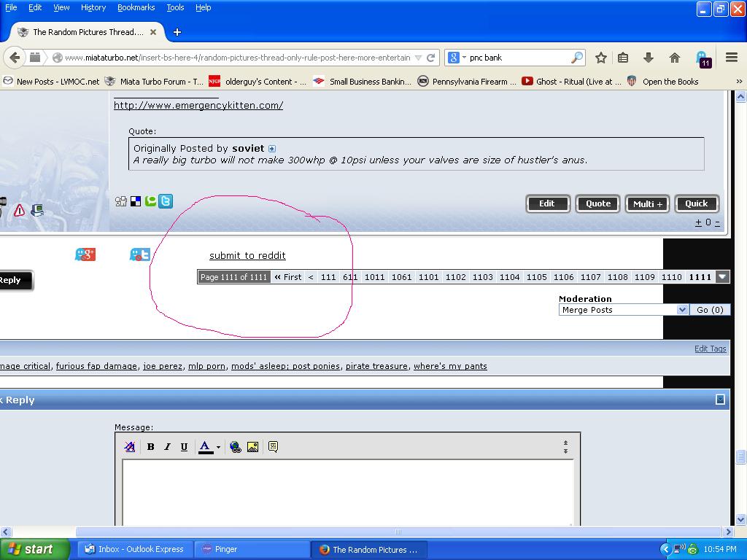Insert a link with the globe icon
This screenshot has height=560, width=747.
(236, 447)
